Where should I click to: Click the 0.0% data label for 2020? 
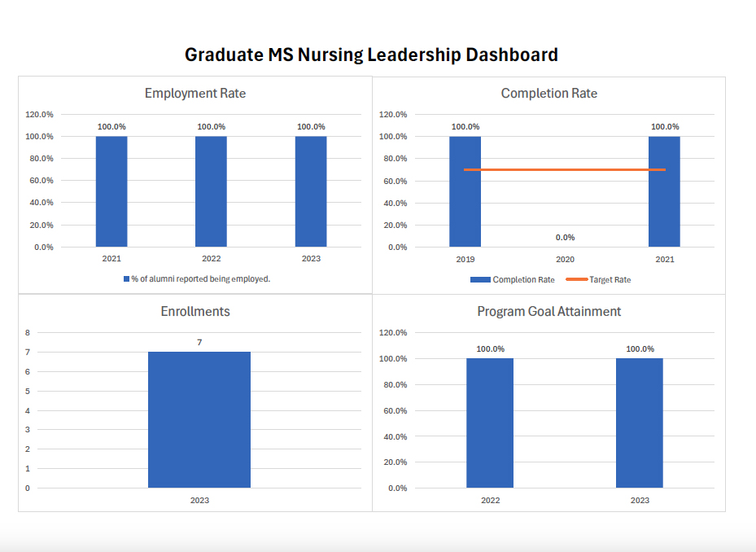pyautogui.click(x=565, y=238)
